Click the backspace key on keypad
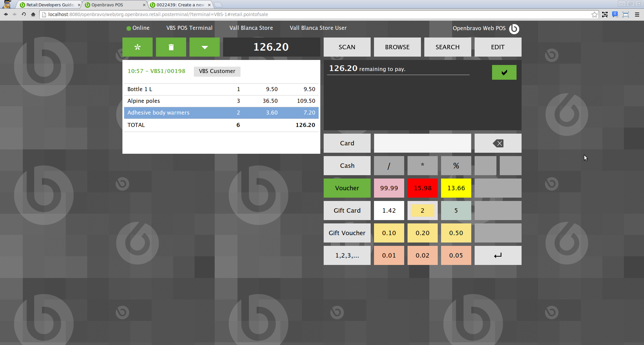This screenshot has width=644, height=345. pos(498,143)
